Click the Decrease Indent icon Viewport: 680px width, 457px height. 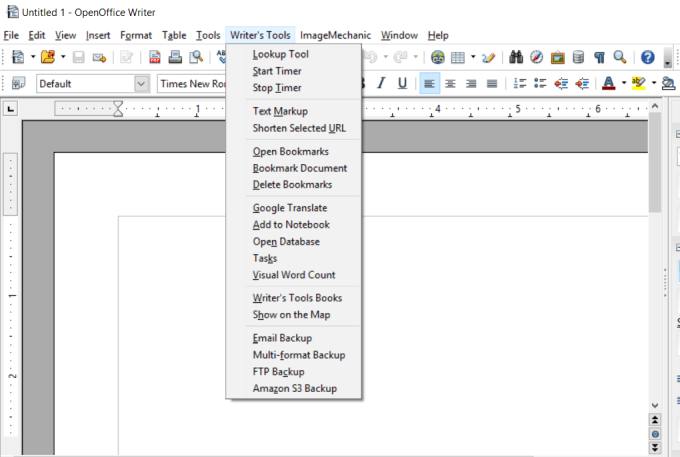(x=561, y=83)
